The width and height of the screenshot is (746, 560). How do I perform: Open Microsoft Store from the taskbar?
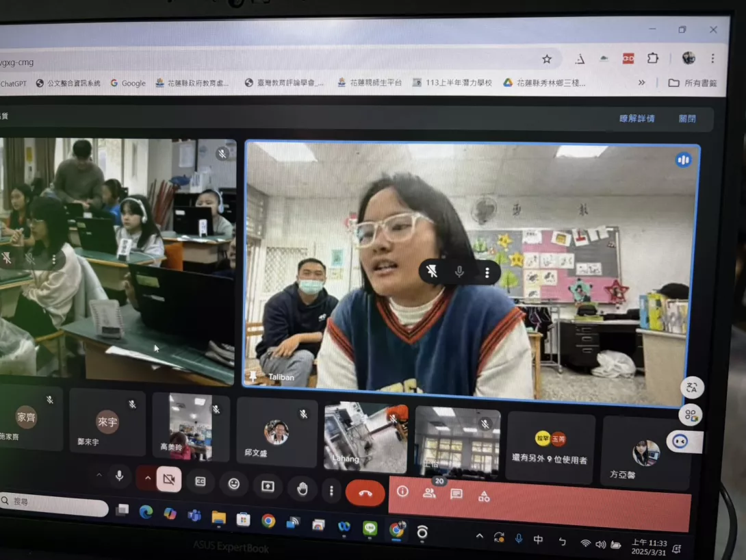pos(243,519)
